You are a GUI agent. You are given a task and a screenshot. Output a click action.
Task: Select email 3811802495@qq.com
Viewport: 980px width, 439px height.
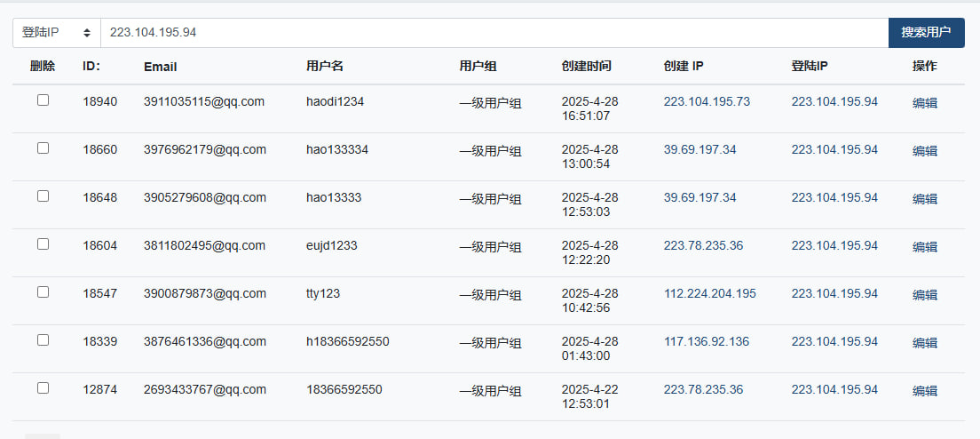pyautogui.click(x=204, y=246)
